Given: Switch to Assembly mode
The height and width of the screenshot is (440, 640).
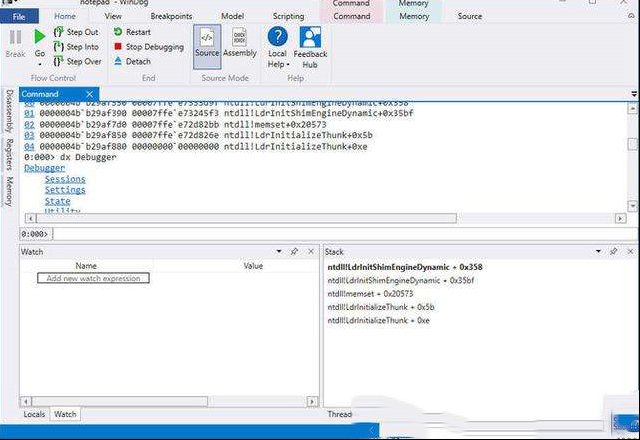Looking at the screenshot, I should 240,43.
